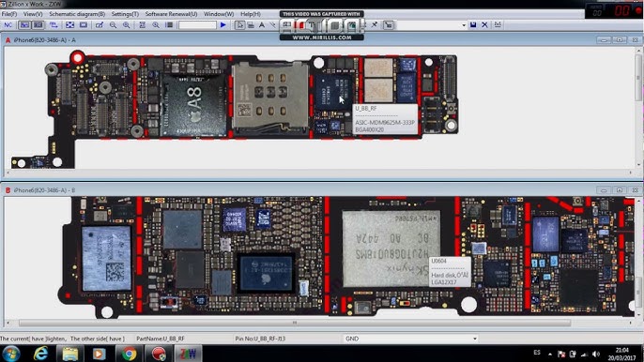Screen dimensions: 644x362
Task: Click the SIM card slot on board A
Action: [270, 98]
